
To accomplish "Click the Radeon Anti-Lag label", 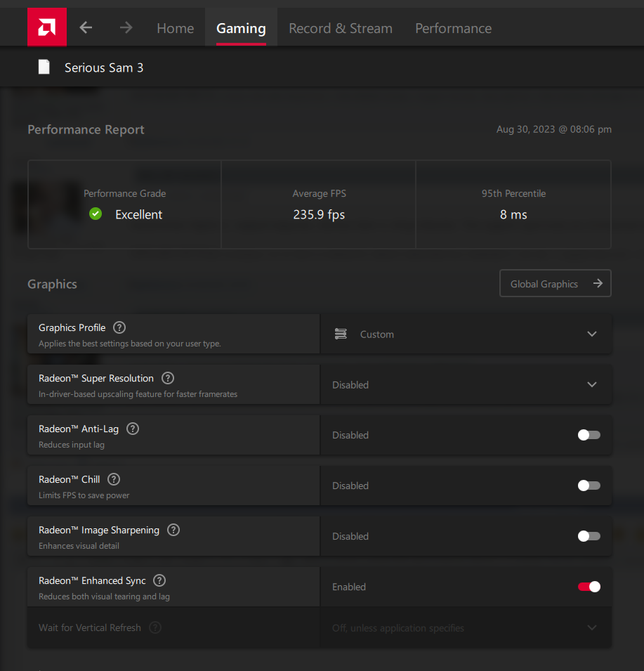I will 78,429.
